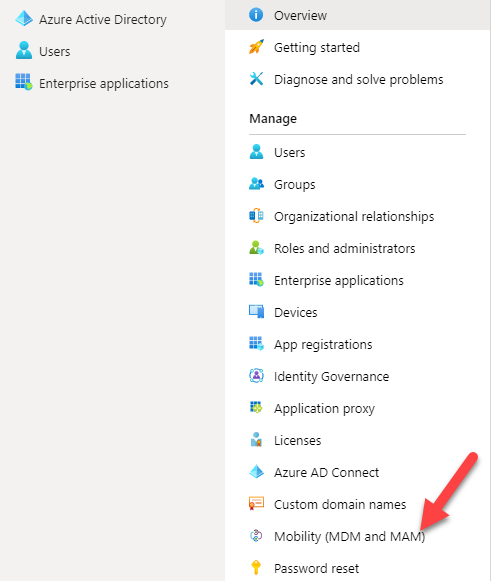Image resolution: width=492 pixels, height=581 pixels.
Task: Click the Users person icon in left sidebar
Action: (x=24, y=50)
